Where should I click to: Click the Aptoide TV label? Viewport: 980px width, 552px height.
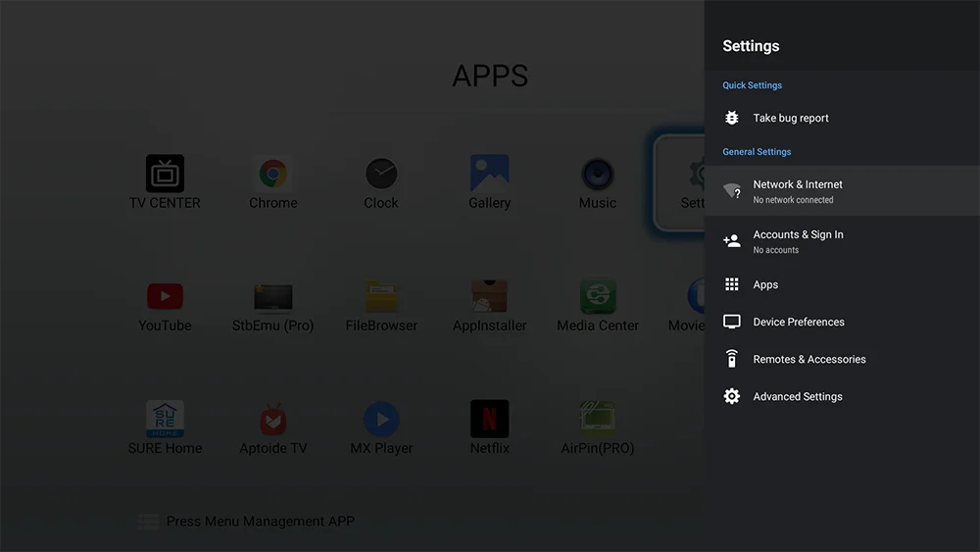(273, 448)
